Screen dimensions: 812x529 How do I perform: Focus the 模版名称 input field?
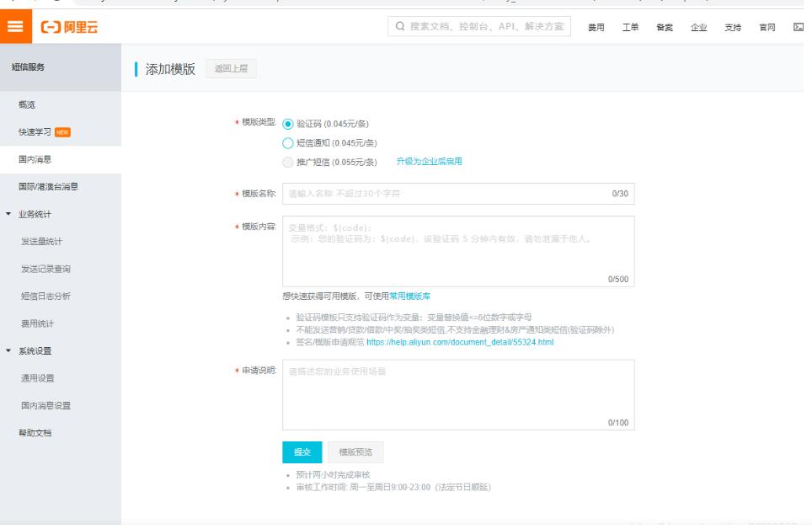coord(457,194)
